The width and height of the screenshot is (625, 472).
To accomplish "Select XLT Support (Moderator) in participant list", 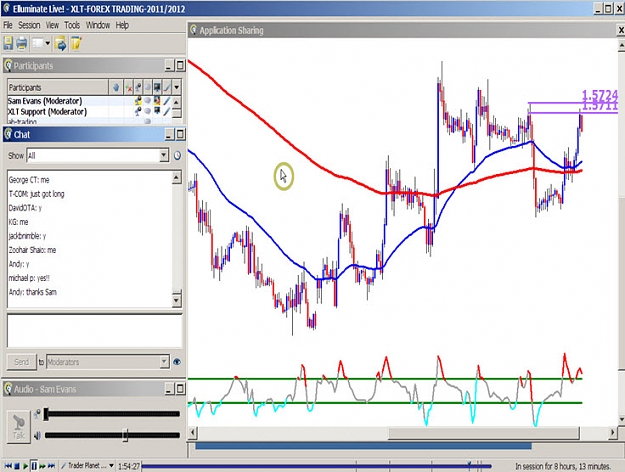I will (47, 111).
